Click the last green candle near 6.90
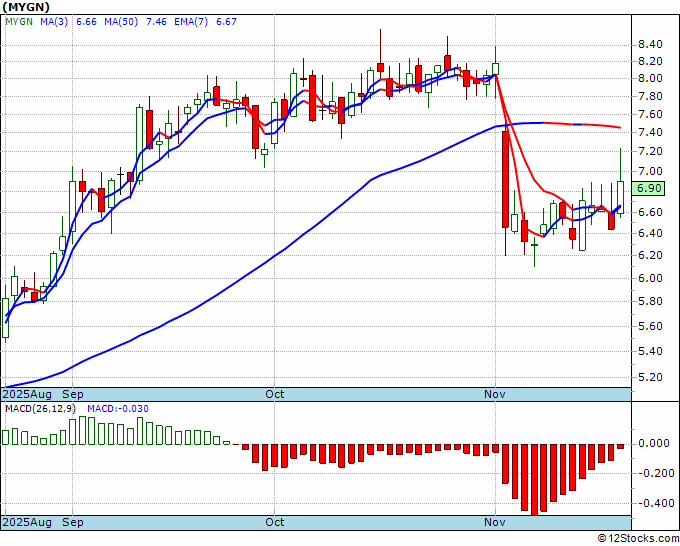The width and height of the screenshot is (680, 546). pos(620,197)
